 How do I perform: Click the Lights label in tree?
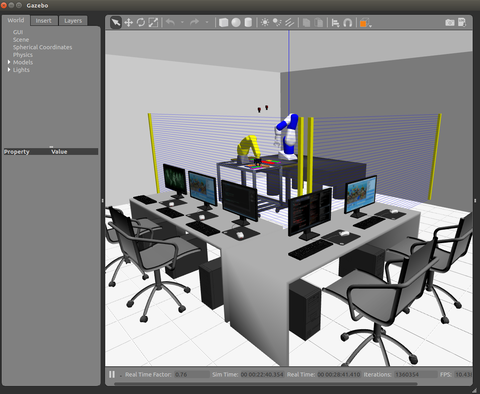(x=21, y=70)
